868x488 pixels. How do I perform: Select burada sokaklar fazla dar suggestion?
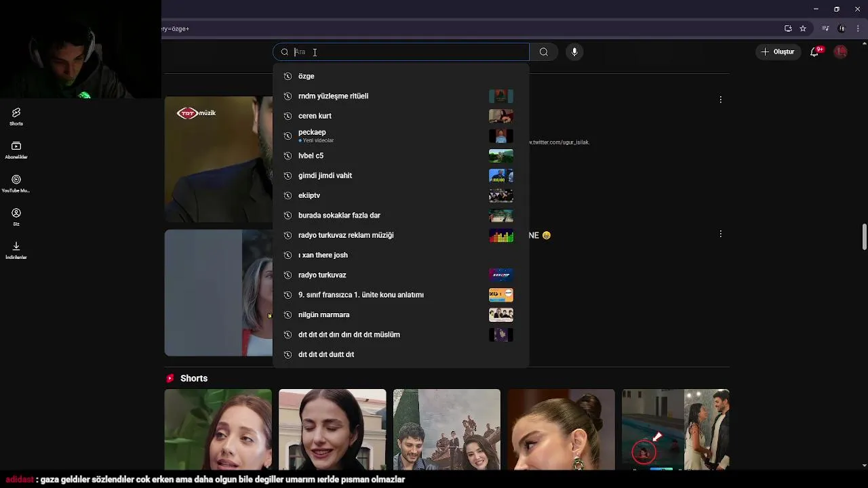click(x=401, y=216)
